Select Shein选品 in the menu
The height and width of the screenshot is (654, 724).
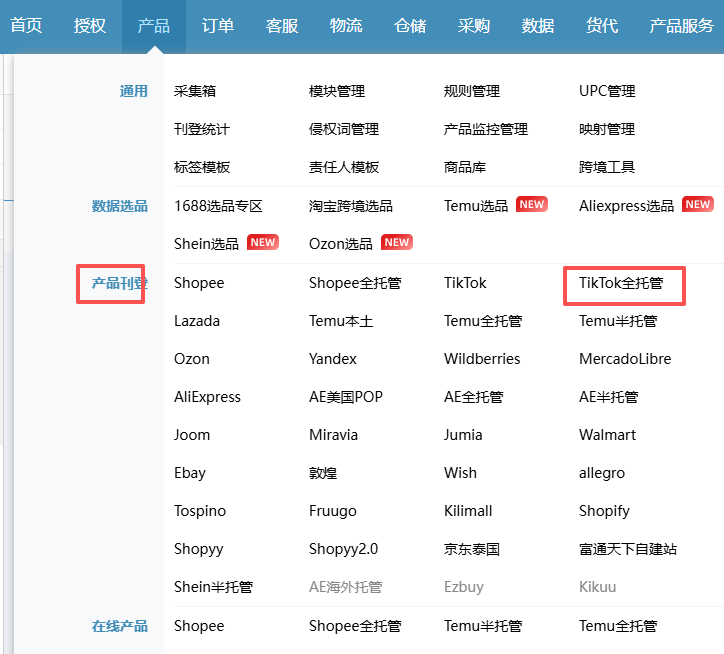[x=206, y=244]
